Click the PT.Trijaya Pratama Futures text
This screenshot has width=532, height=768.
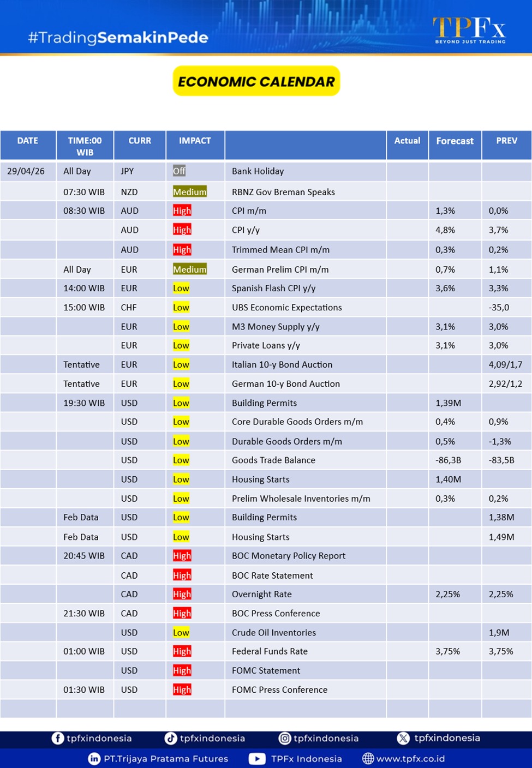166,759
